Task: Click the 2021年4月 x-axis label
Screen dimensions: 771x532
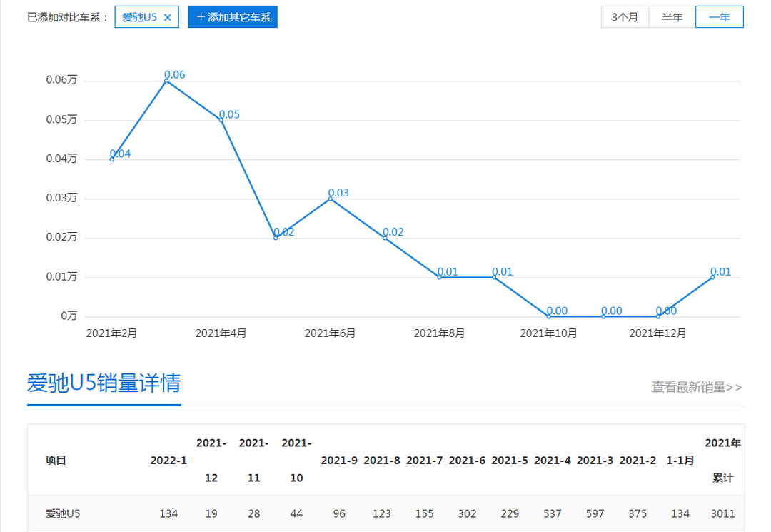Action: pyautogui.click(x=221, y=333)
